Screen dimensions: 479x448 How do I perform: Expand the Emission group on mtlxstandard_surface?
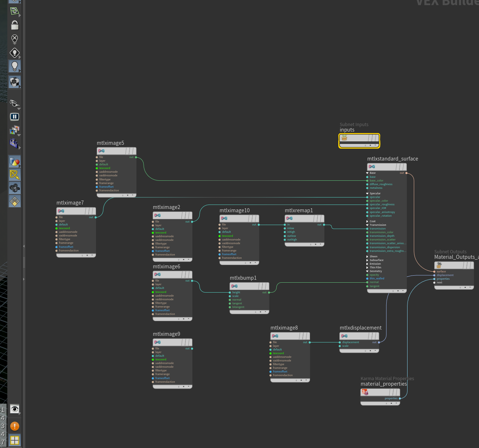click(x=367, y=264)
